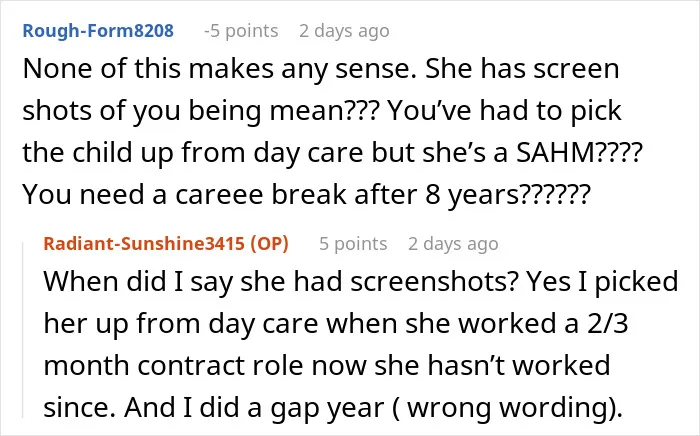This screenshot has width=700, height=436.
Task: Open Rough-Form8208's user profile
Action: click(98, 31)
